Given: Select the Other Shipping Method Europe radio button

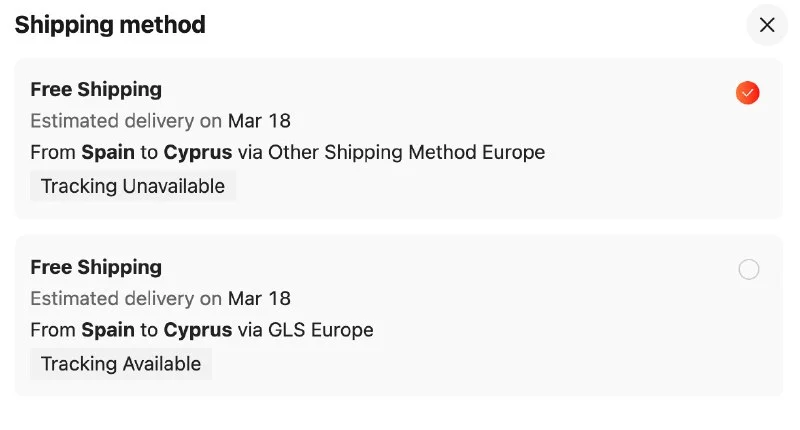Looking at the screenshot, I should [x=748, y=93].
